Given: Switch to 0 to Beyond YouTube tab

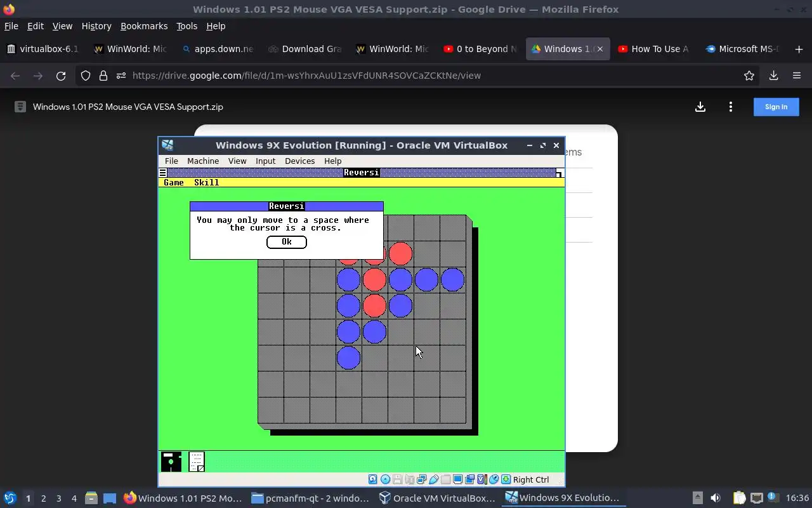Looking at the screenshot, I should coord(480,49).
